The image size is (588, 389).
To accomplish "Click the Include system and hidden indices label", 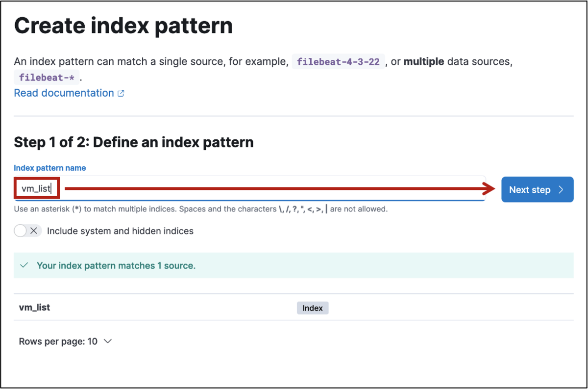I will point(120,231).
